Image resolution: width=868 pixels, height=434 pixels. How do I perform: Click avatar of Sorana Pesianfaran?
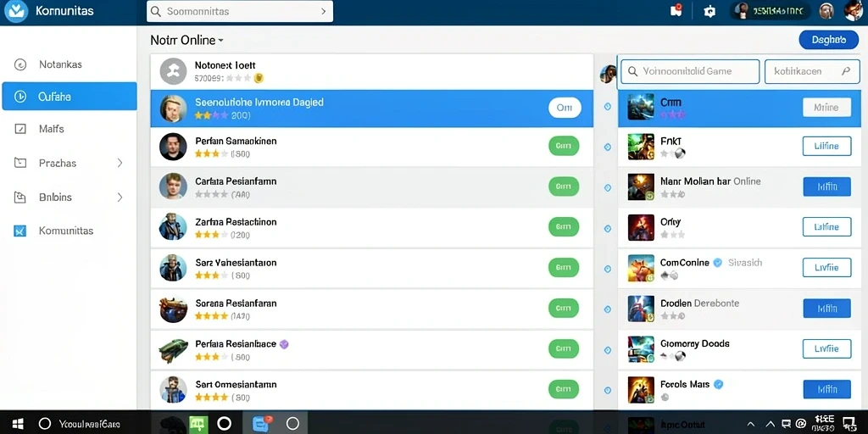pos(173,309)
